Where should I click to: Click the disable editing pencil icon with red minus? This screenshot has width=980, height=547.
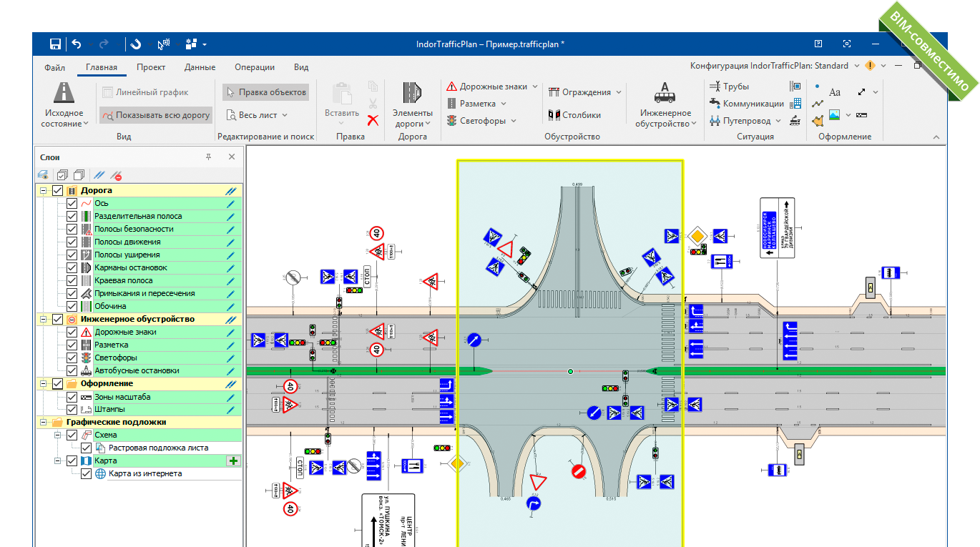[x=117, y=174]
